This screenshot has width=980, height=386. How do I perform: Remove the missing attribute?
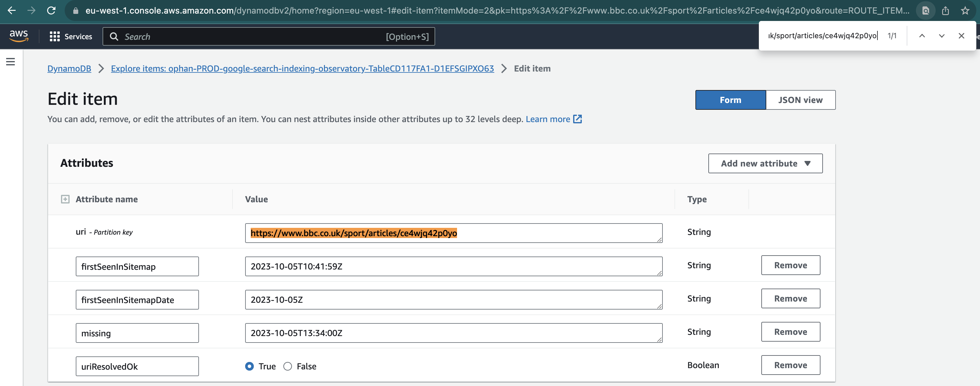tap(791, 331)
